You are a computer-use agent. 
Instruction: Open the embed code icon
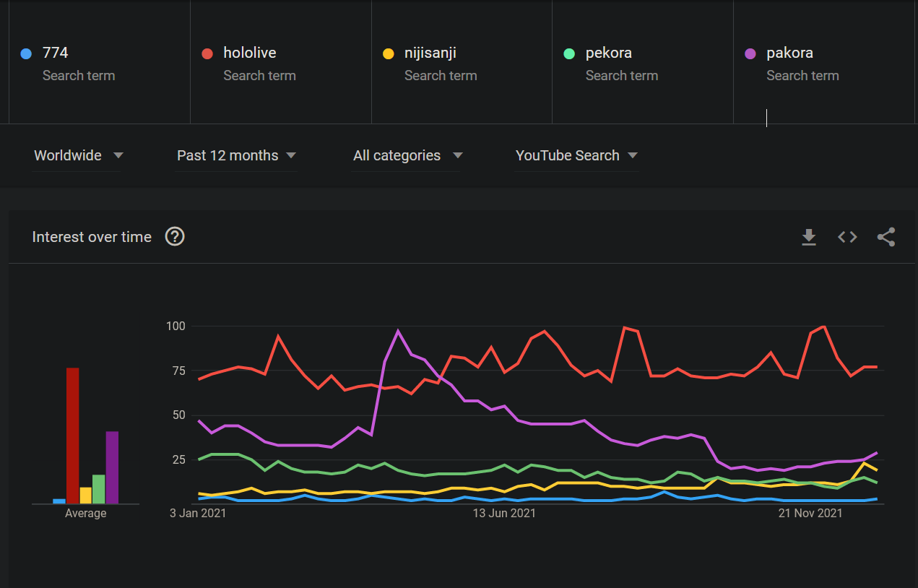click(x=847, y=237)
